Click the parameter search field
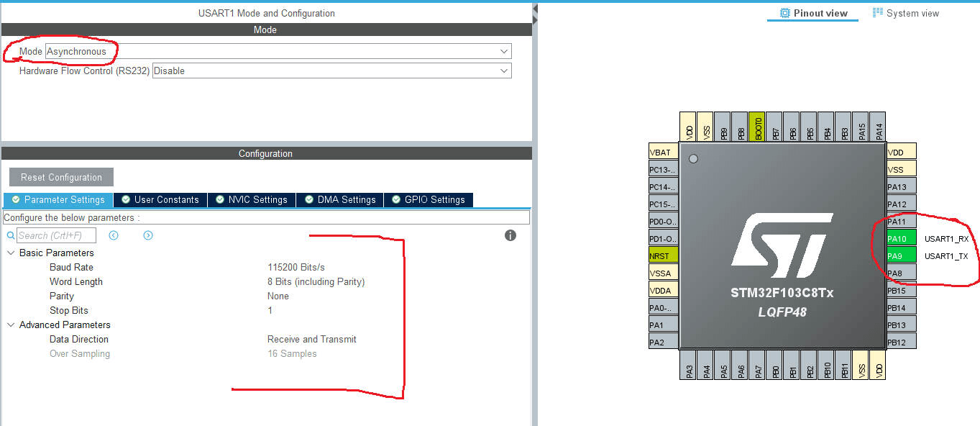The image size is (980, 426). click(56, 235)
